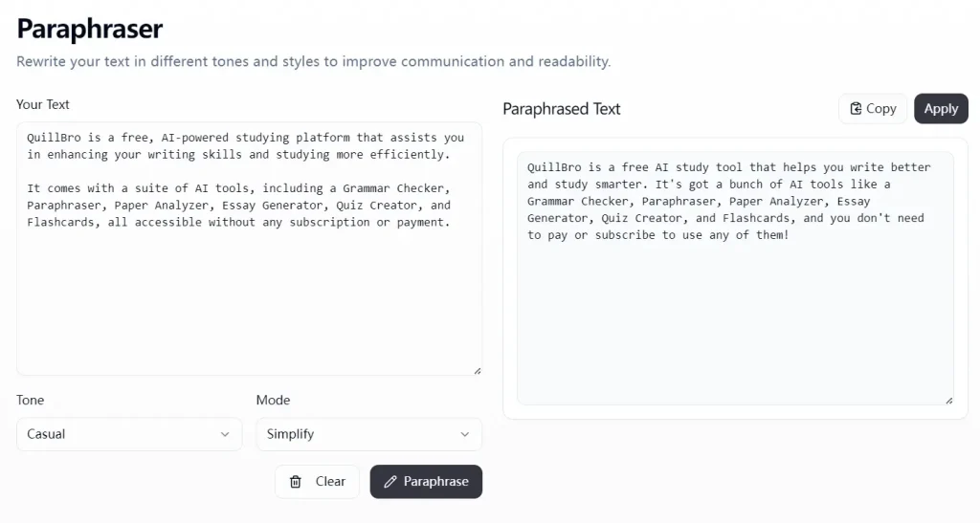
Task: Expand the Tone dropdown using its chevron arrow
Action: click(225, 434)
